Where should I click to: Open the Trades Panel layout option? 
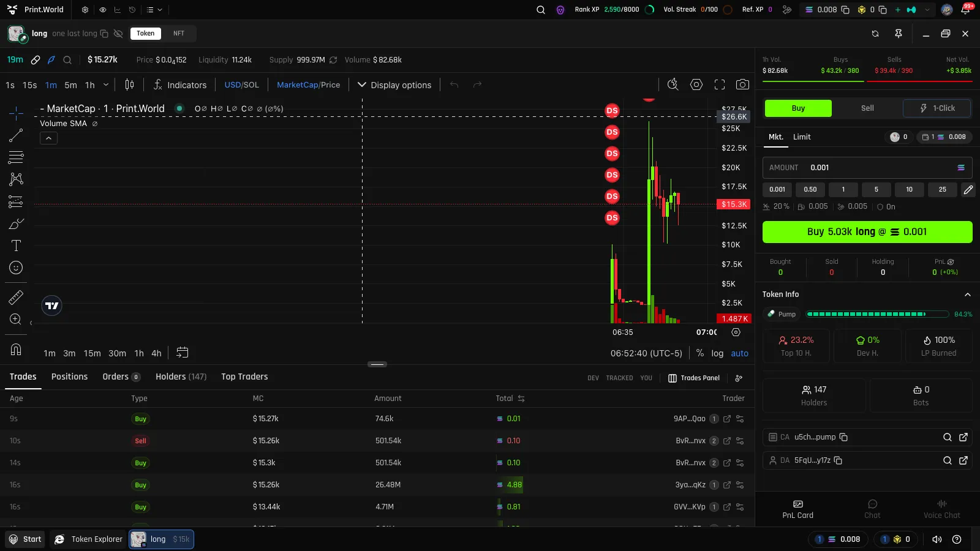pos(694,378)
